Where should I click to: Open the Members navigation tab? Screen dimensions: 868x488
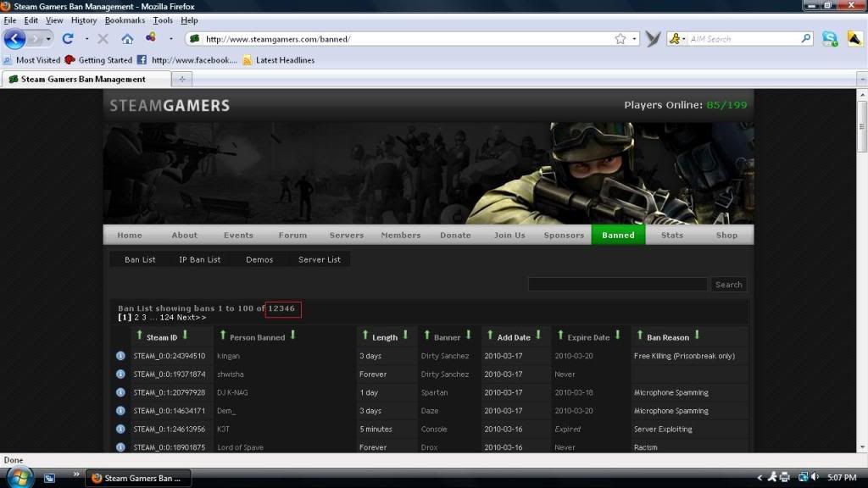[401, 235]
